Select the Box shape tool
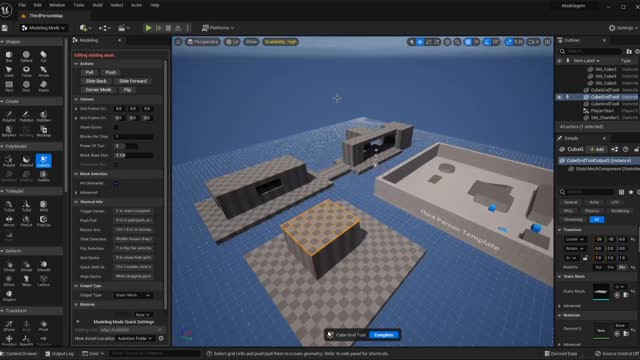 (x=9, y=56)
